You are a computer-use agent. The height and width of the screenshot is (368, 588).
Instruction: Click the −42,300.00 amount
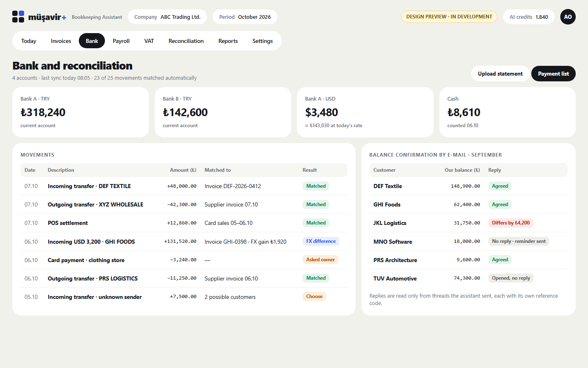[182, 204]
